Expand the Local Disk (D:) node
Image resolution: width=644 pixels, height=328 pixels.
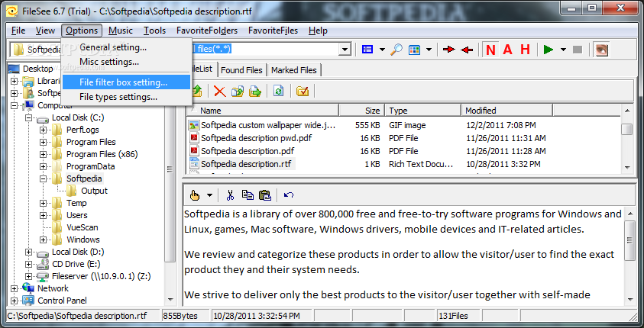click(28, 252)
